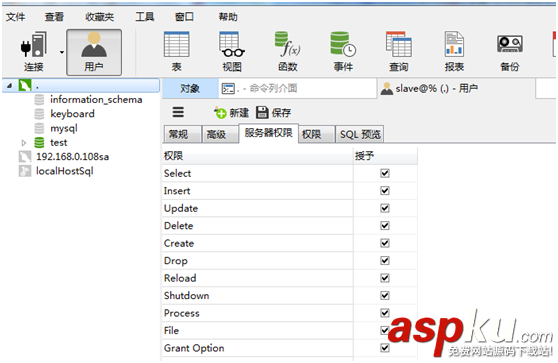The image size is (558, 363).
Task: Open the Help (帮助) menu
Action: 228,17
